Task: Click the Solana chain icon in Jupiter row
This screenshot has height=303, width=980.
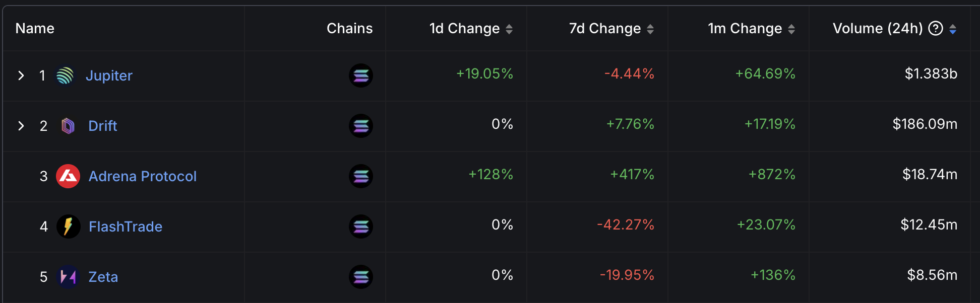Action: click(x=361, y=75)
